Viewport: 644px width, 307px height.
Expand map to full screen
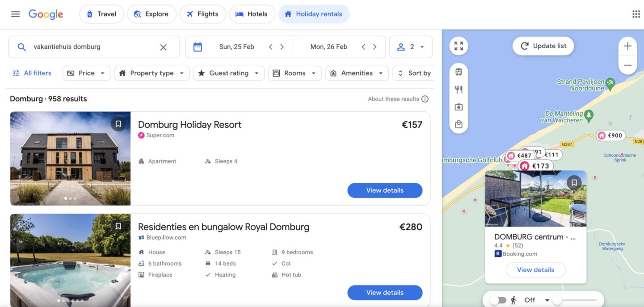click(459, 46)
